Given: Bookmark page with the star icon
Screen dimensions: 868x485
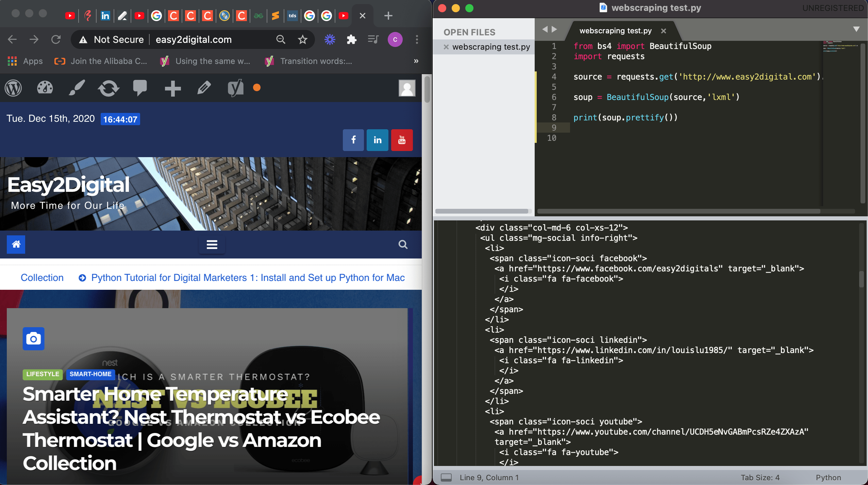Looking at the screenshot, I should [302, 40].
